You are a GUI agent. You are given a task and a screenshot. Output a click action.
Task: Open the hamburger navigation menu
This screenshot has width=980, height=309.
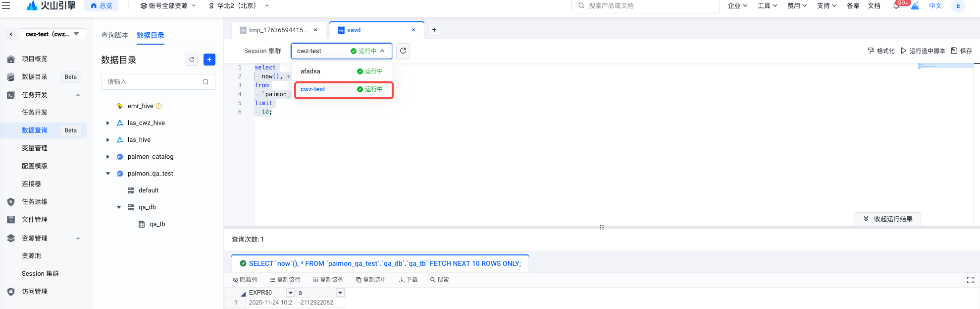point(6,5)
